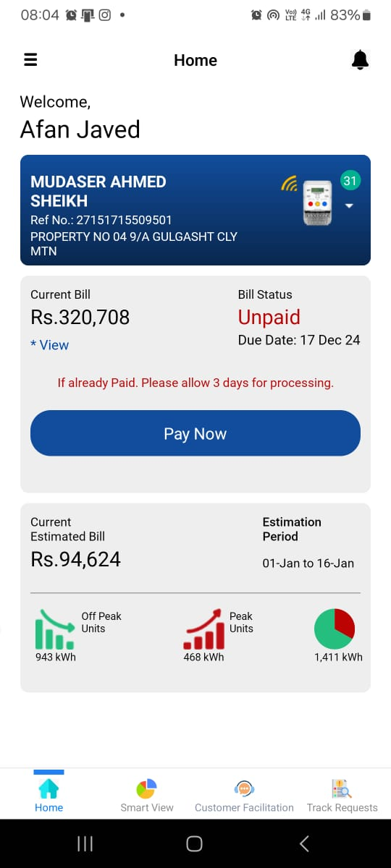
Task: Select the Home tab
Action: click(x=49, y=796)
